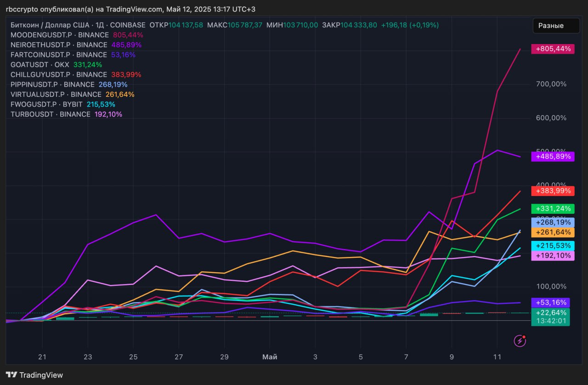Click the 268,19% value in the PIPPIN legend
The height and width of the screenshot is (385, 588).
113,84
